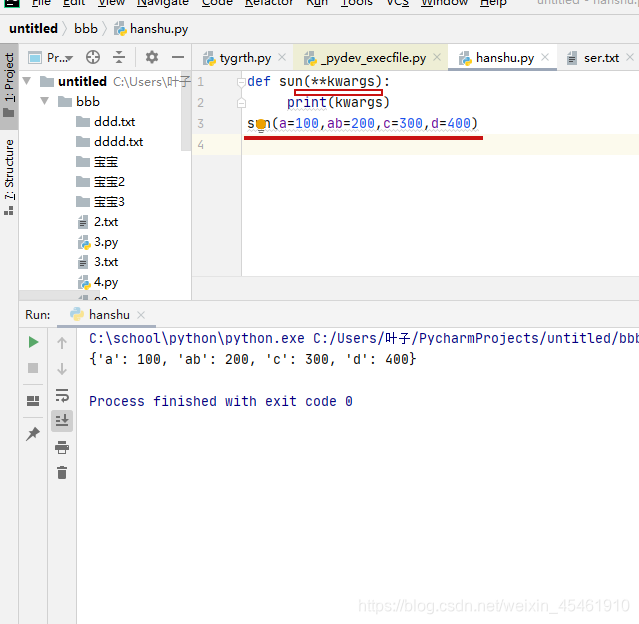This screenshot has height=624, width=639.
Task: Close the hanshu Run tab
Action: pos(141,315)
